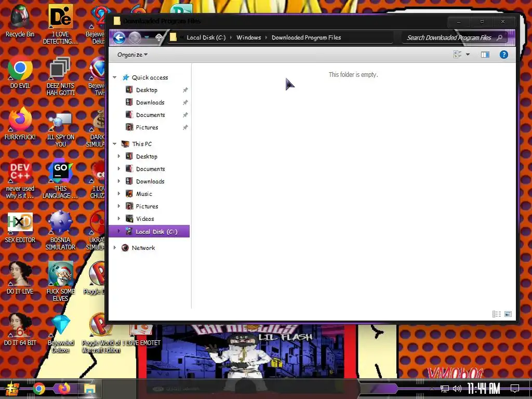Select Network in navigation pane

[x=143, y=248]
